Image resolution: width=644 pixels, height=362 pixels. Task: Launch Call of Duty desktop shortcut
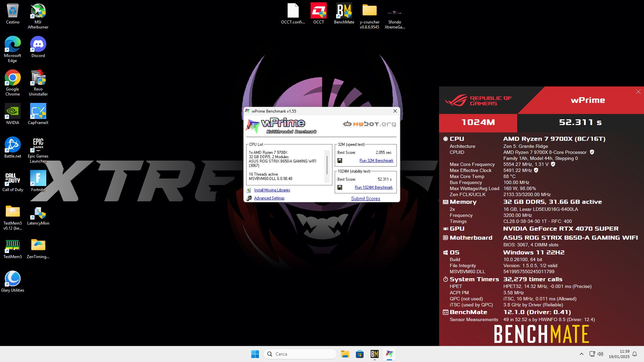point(12,181)
